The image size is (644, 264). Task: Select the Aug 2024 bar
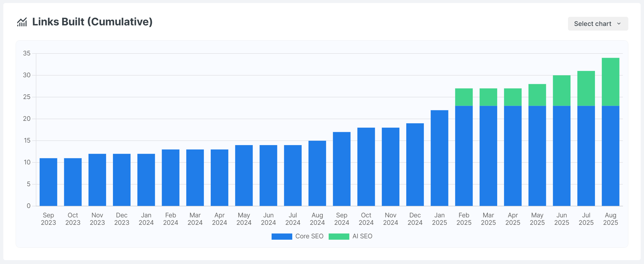317,173
